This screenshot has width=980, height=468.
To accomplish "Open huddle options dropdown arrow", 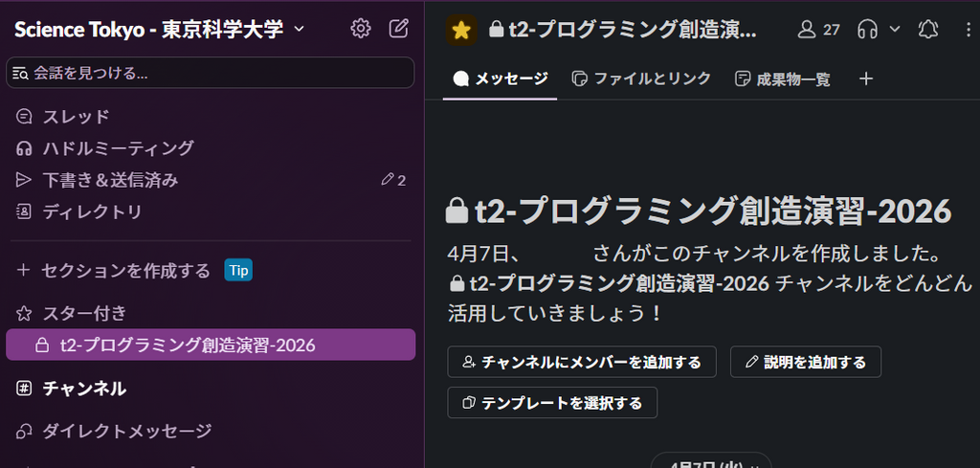I will pos(895,29).
